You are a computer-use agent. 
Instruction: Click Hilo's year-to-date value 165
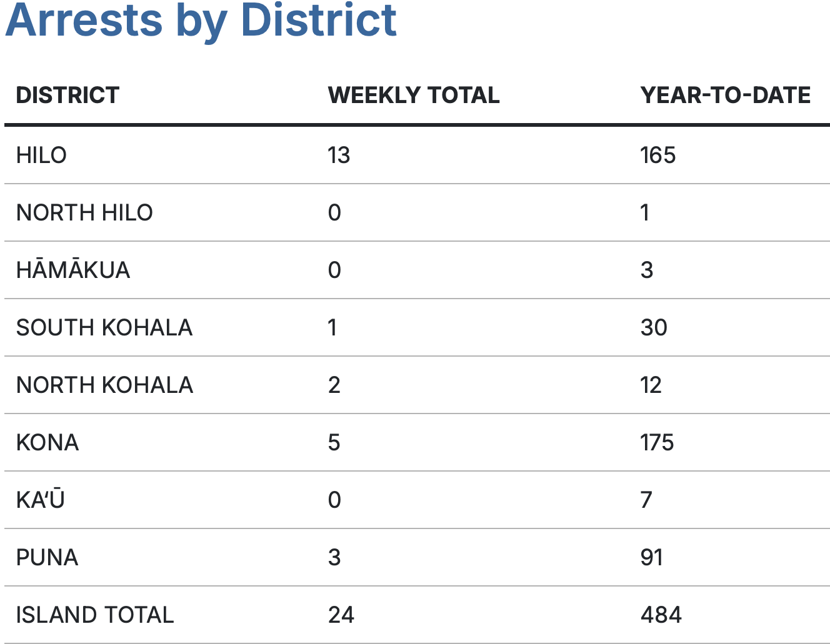[x=658, y=155]
